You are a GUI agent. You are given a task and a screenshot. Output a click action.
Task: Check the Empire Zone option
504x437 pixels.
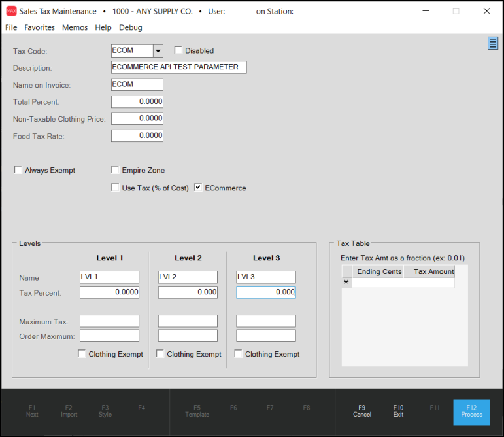[x=115, y=169]
